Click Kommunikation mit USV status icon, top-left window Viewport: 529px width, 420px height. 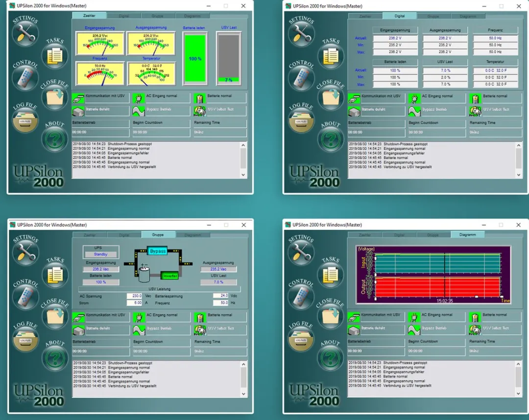[x=78, y=98]
